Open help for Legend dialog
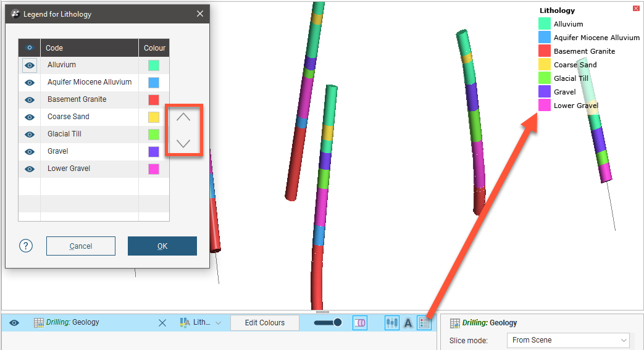This screenshot has height=350, width=644. pos(26,246)
